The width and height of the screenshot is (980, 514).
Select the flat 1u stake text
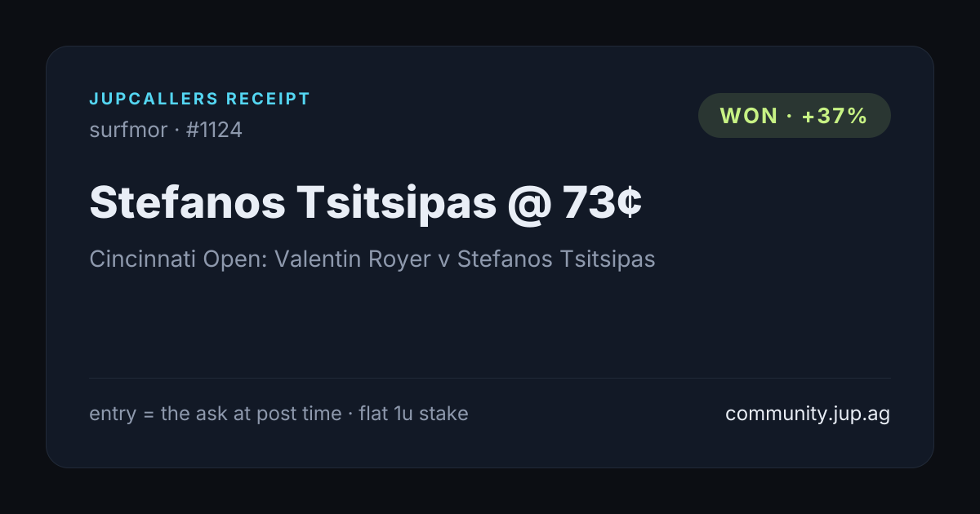point(413,414)
